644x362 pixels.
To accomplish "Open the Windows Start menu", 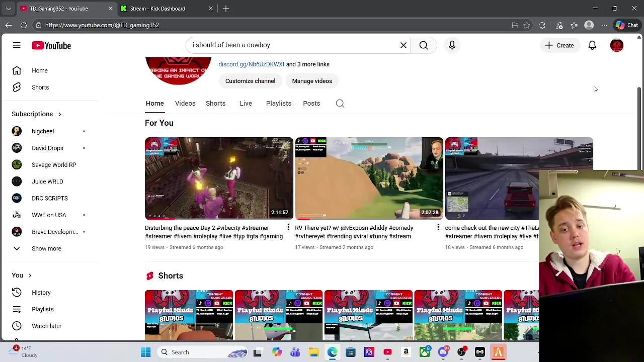I will pos(146,352).
